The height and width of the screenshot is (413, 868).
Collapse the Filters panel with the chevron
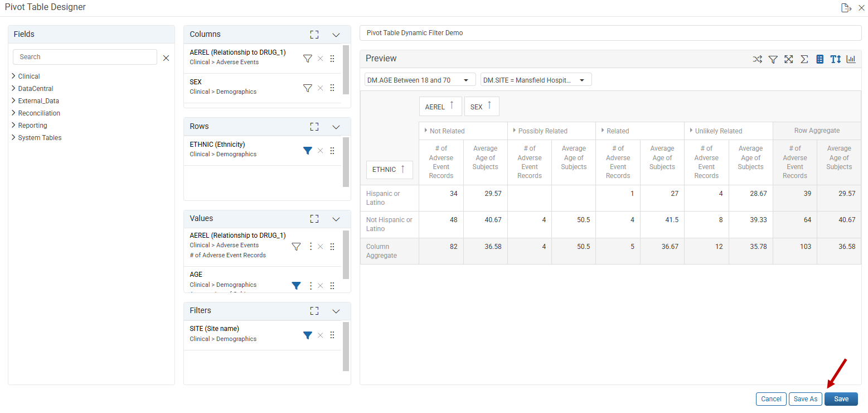click(336, 311)
